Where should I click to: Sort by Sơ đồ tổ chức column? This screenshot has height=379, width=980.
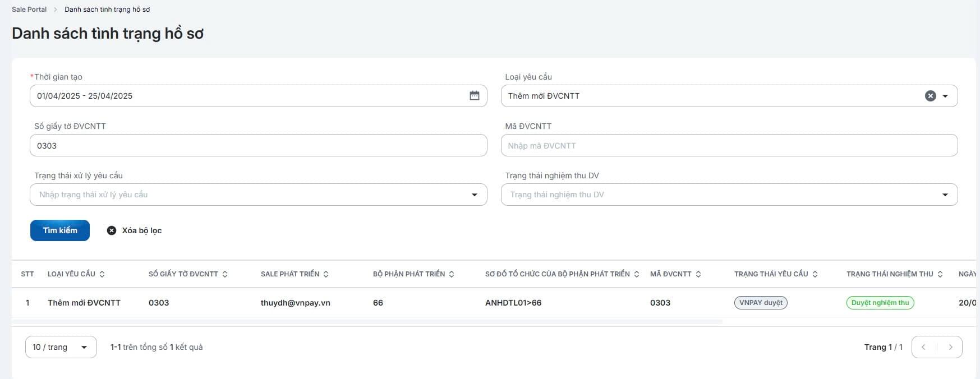pyautogui.click(x=637, y=274)
